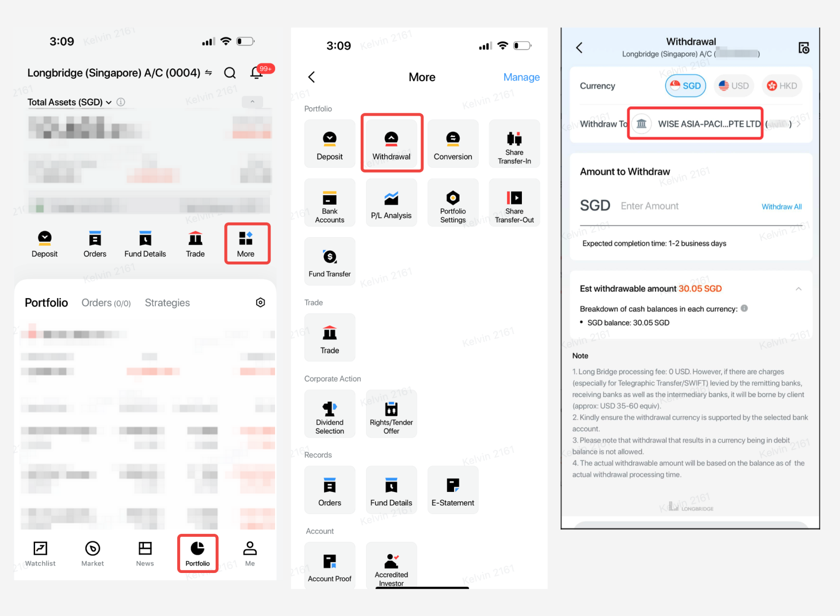Open withdrawal history icon
The image size is (840, 616).
click(804, 48)
